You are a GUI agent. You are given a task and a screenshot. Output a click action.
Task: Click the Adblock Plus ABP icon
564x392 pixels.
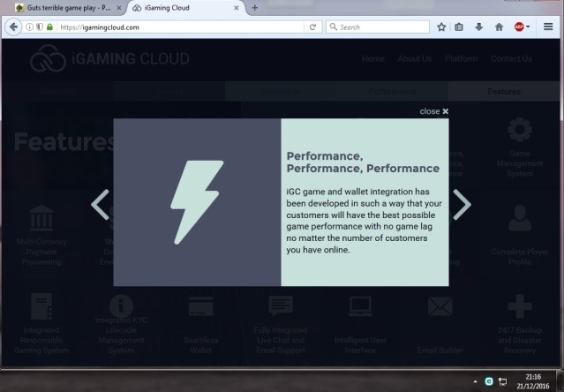pyautogui.click(x=519, y=27)
